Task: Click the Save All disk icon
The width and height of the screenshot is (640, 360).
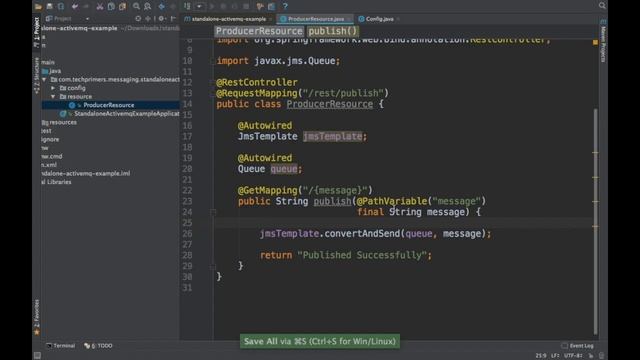Action: point(49,6)
